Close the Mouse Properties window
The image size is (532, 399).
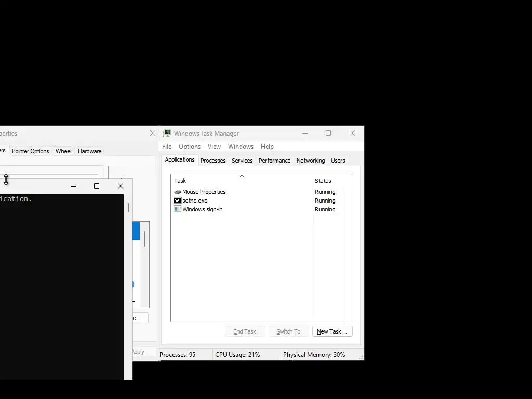(153, 134)
